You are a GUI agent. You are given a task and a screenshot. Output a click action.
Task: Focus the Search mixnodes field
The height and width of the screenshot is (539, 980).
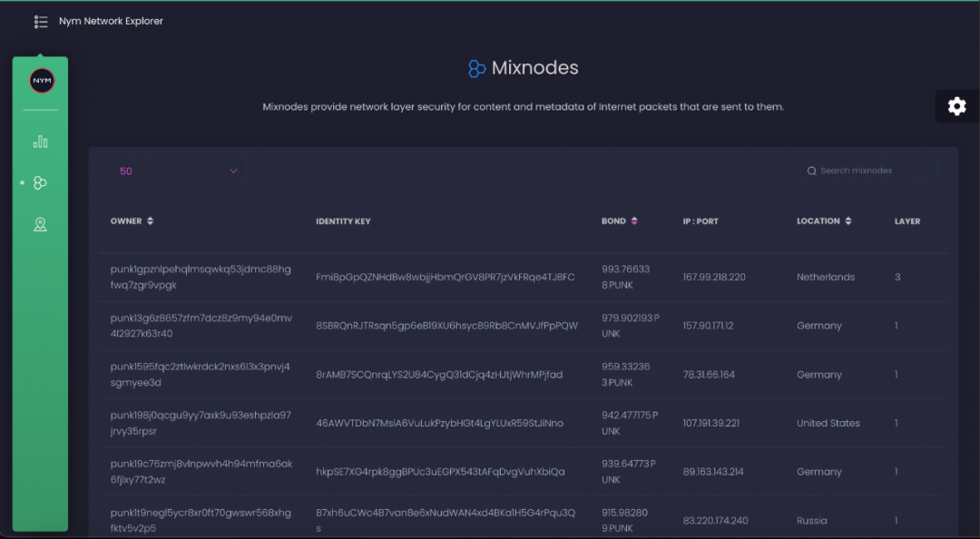click(x=868, y=171)
